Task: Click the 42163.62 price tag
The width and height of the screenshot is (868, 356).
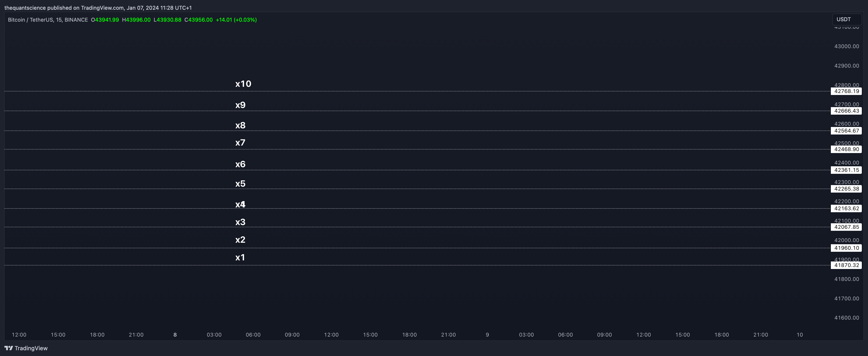Action: click(x=846, y=208)
